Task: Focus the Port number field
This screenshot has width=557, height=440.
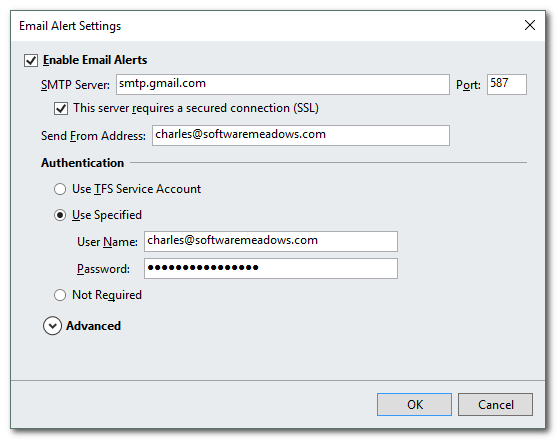Action: point(507,85)
